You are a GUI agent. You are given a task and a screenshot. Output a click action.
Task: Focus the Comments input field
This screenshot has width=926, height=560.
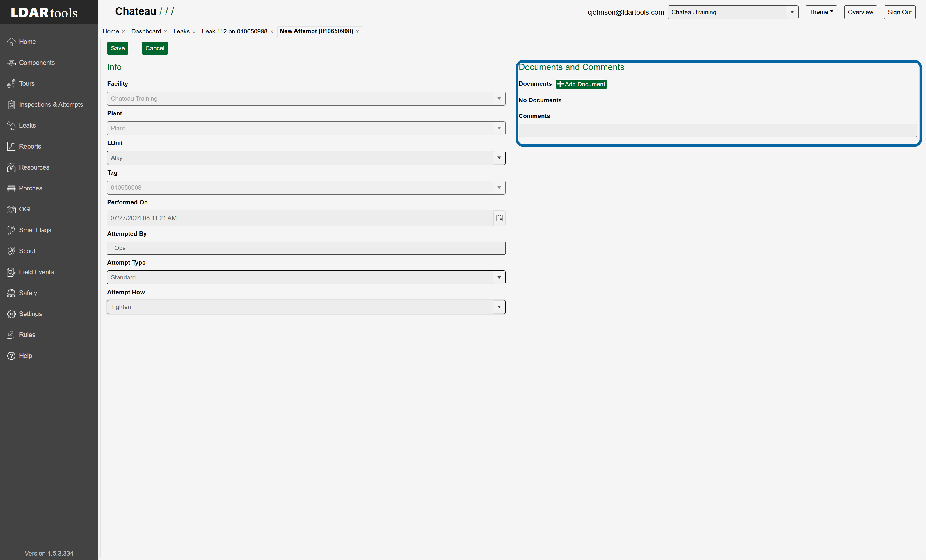[717, 130]
